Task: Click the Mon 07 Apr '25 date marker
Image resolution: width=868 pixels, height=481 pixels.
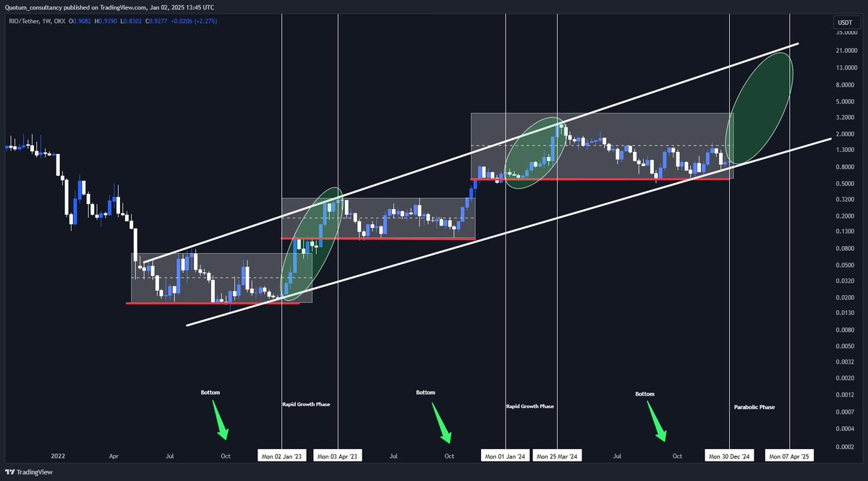Action: pos(789,456)
